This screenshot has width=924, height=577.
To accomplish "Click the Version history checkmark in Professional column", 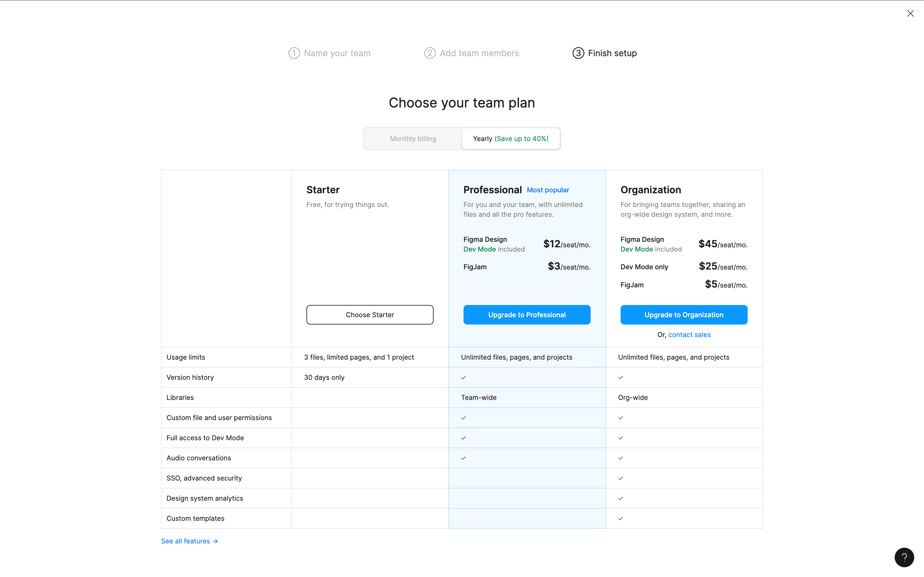I will (x=463, y=377).
